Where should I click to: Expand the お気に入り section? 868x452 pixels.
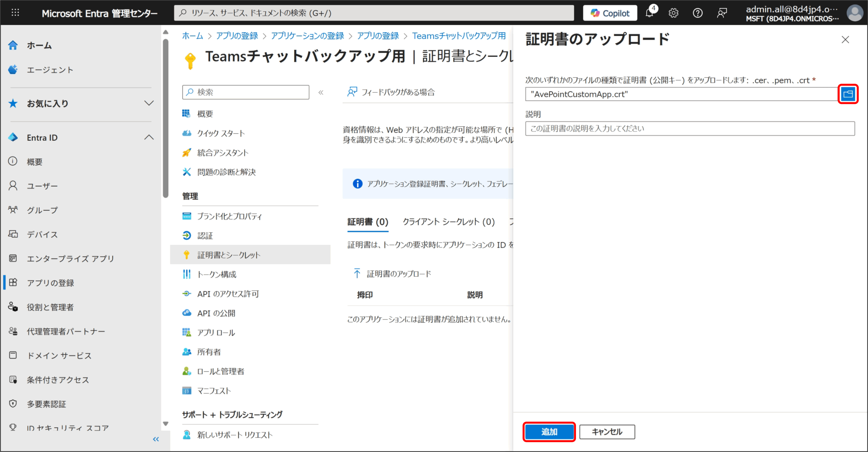point(149,103)
